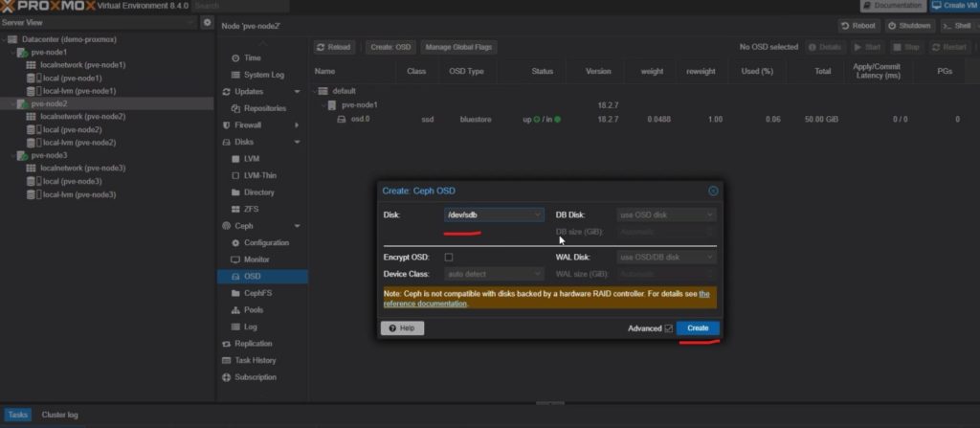
Task: Collapse the default tree row
Action: [x=314, y=91]
